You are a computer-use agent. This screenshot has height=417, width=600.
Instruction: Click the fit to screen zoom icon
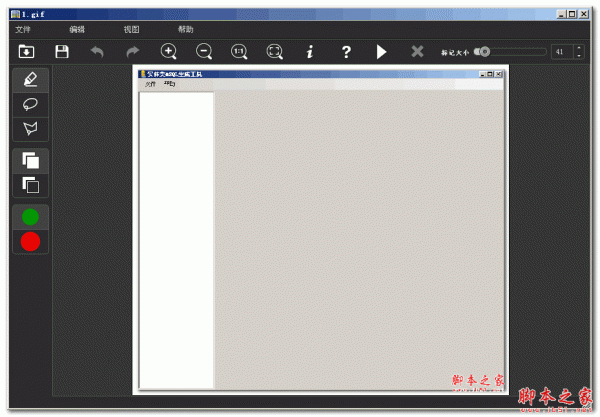click(275, 51)
